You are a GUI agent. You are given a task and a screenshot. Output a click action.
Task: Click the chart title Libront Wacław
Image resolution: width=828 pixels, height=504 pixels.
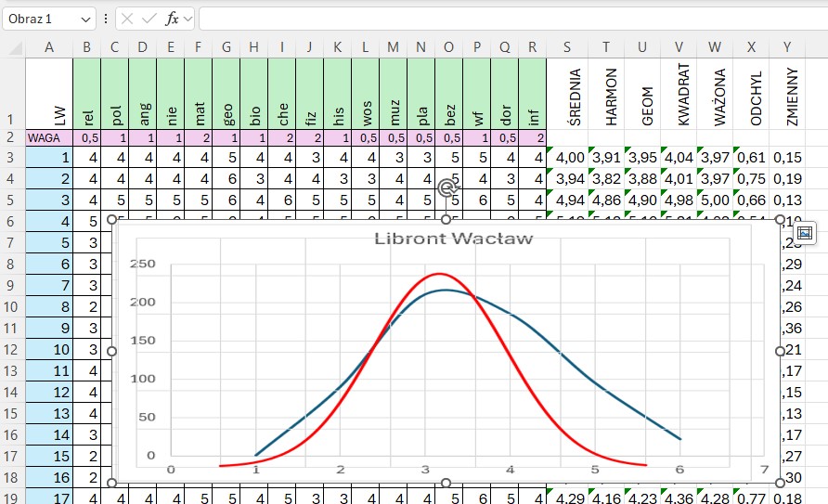(453, 239)
